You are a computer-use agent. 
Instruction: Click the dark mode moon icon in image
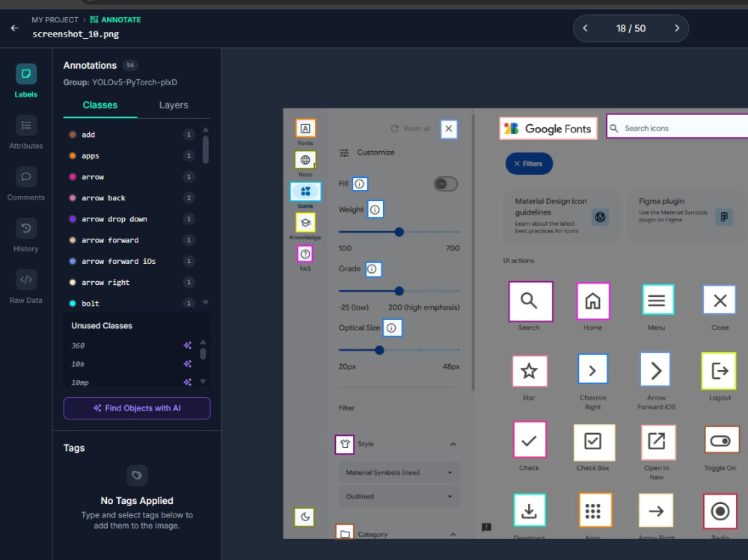point(304,517)
